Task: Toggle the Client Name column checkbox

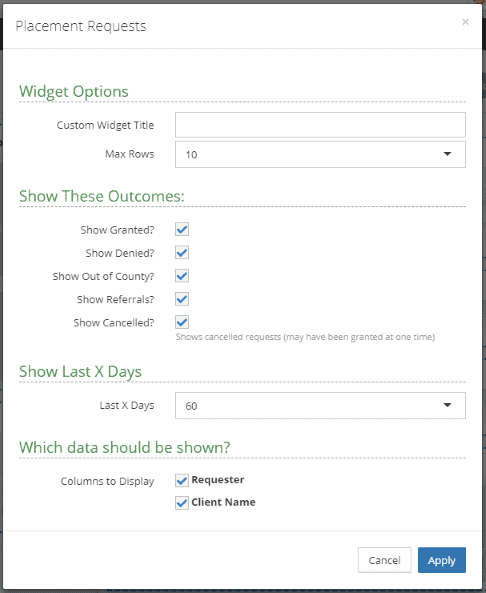Action: (182, 503)
